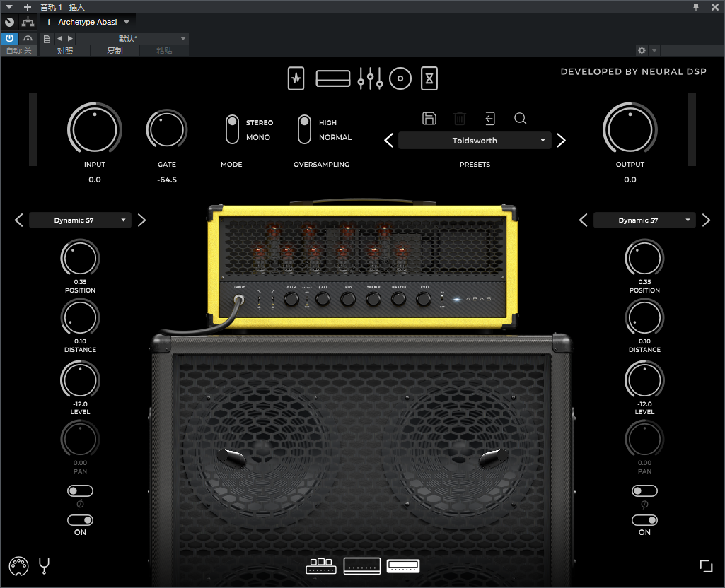
Task: Select the highlighted right amp model icon at bottom
Action: 403,566
